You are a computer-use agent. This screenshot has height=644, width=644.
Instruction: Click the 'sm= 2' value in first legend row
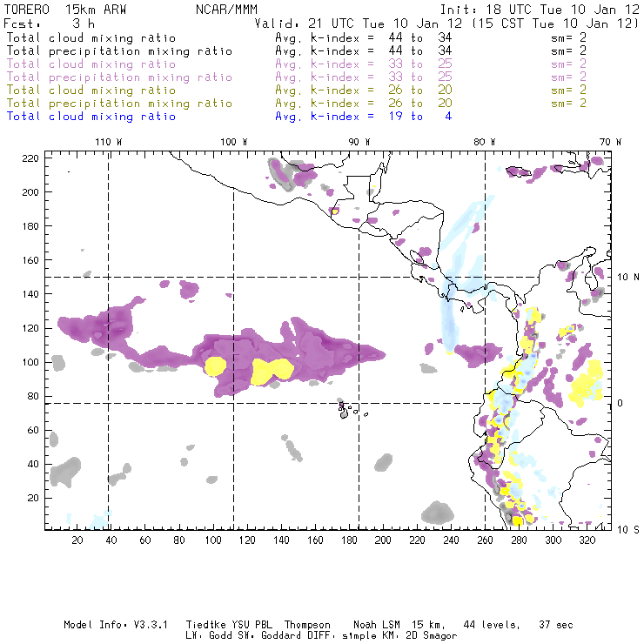(568, 37)
